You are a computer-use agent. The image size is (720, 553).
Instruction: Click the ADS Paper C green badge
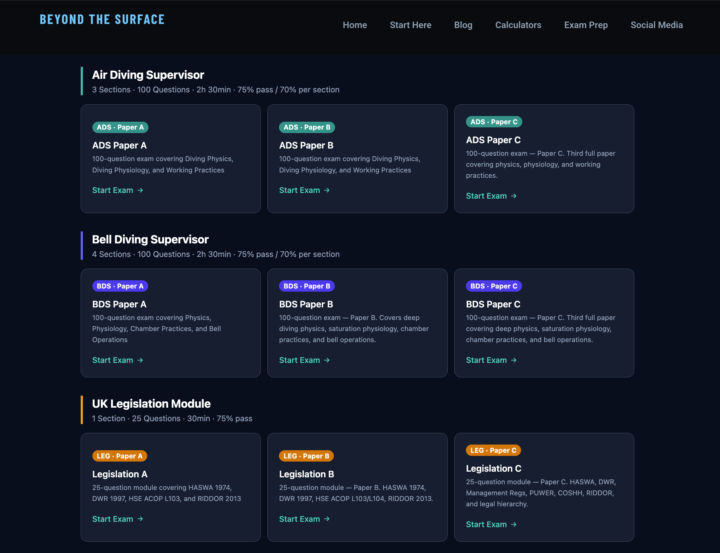pyautogui.click(x=494, y=122)
